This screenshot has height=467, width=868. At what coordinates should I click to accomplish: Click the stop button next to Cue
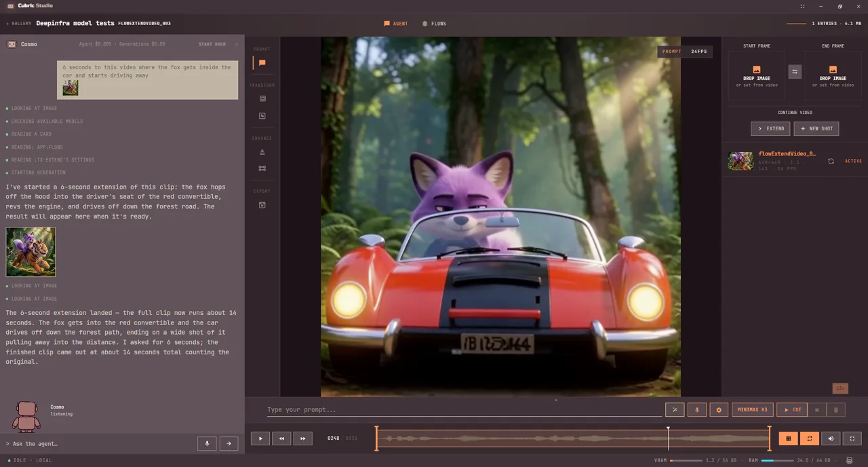816,409
